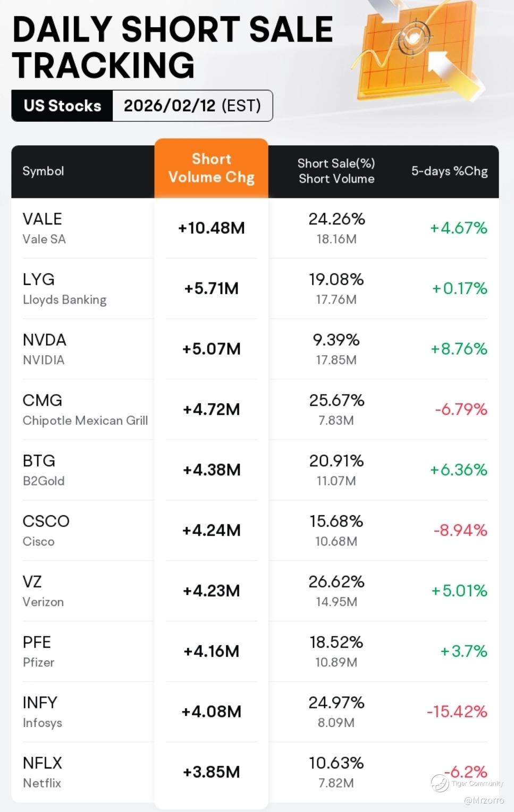Viewport: 514px width, 812px height.
Task: Click the 5-days %Chg column header
Action: (x=449, y=171)
